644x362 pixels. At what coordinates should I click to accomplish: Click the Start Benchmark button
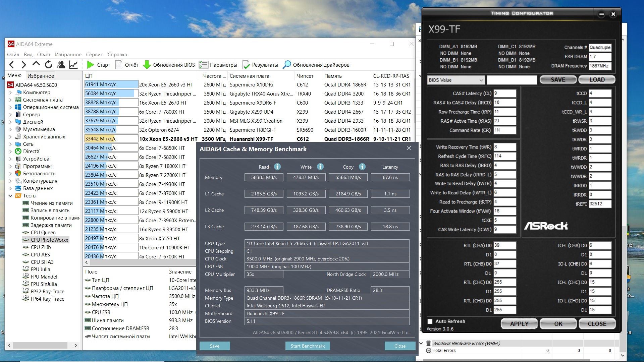[307, 346]
